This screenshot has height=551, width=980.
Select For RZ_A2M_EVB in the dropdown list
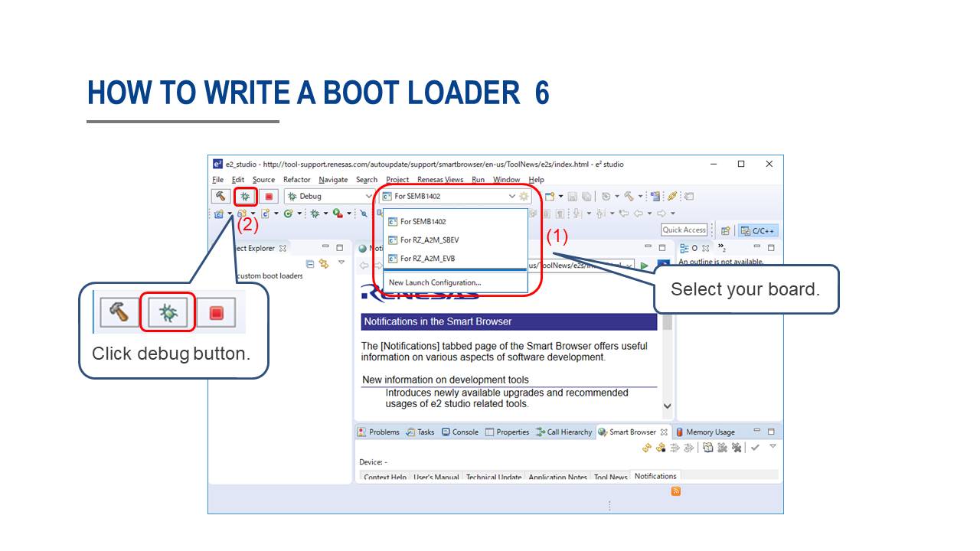456,258
